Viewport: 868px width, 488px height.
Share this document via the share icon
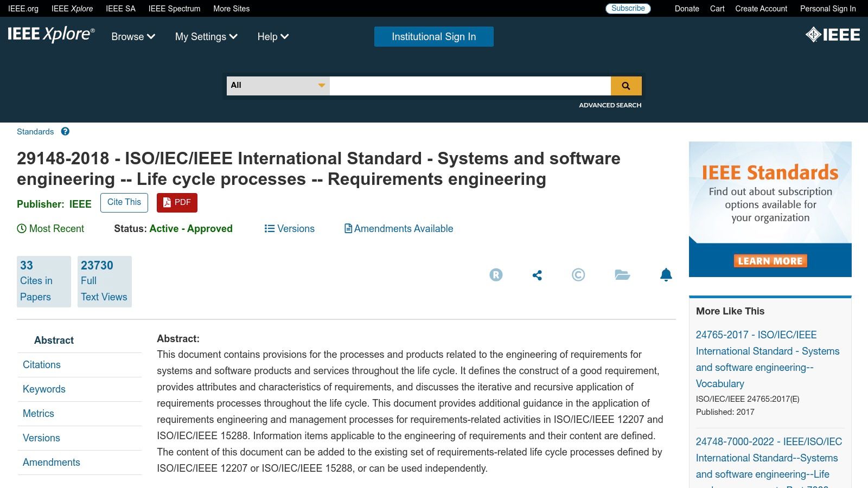pos(537,275)
